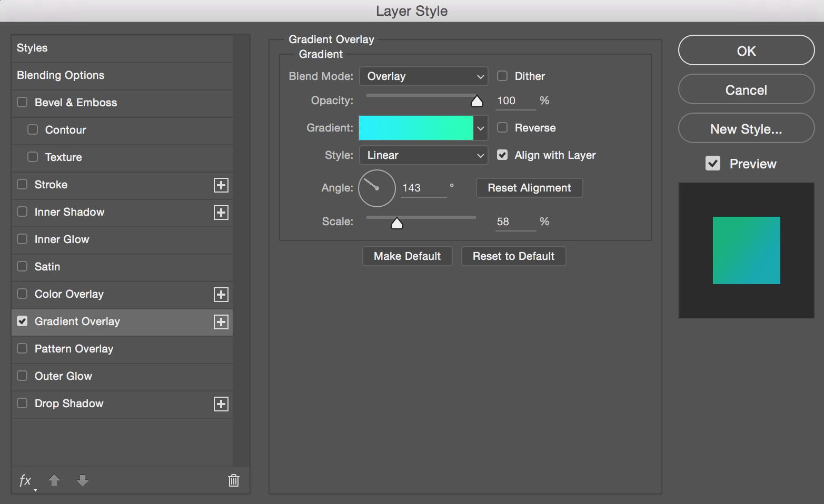
Task: Enable Inner Shadow checkbox
Action: coord(22,211)
